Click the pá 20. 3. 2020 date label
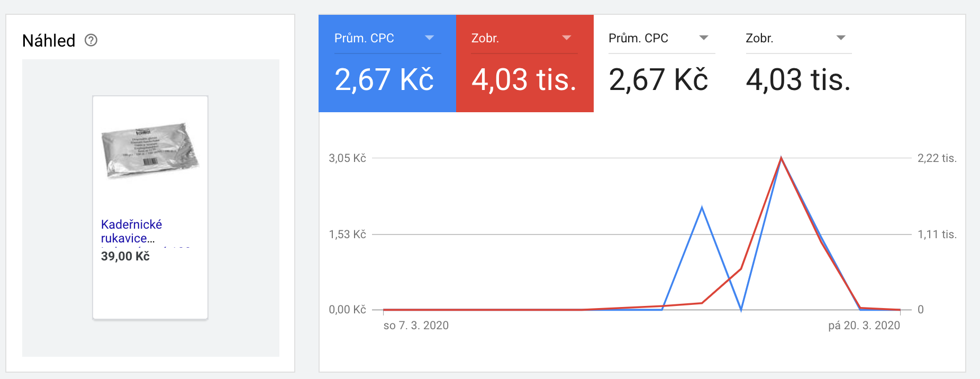This screenshot has width=980, height=379. pos(864,326)
